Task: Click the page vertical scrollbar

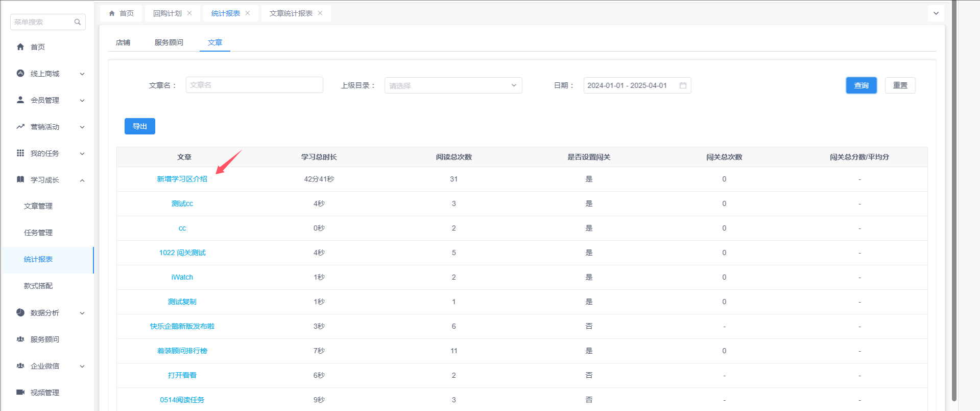Action: 953,204
